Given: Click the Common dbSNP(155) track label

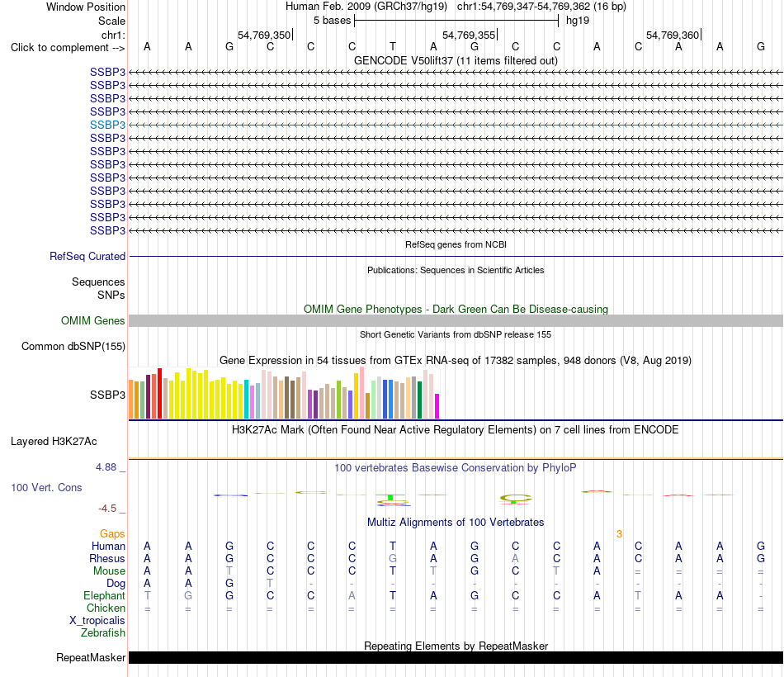Looking at the screenshot, I should click(x=73, y=346).
